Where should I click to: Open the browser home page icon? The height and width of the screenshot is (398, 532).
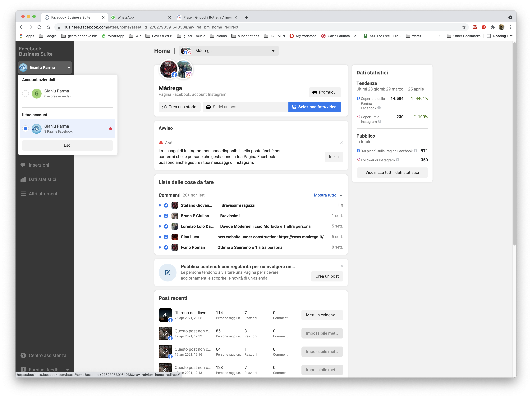(48, 27)
